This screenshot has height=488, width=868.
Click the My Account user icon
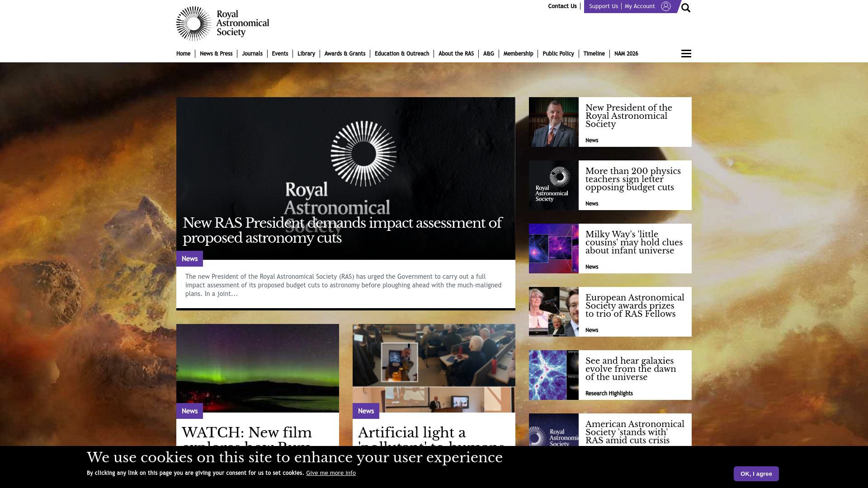[665, 6]
